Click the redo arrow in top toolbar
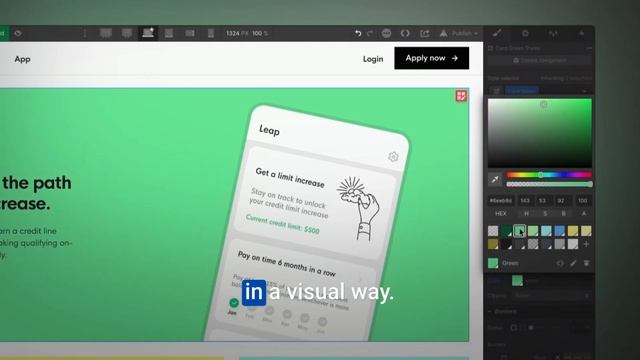 370,33
